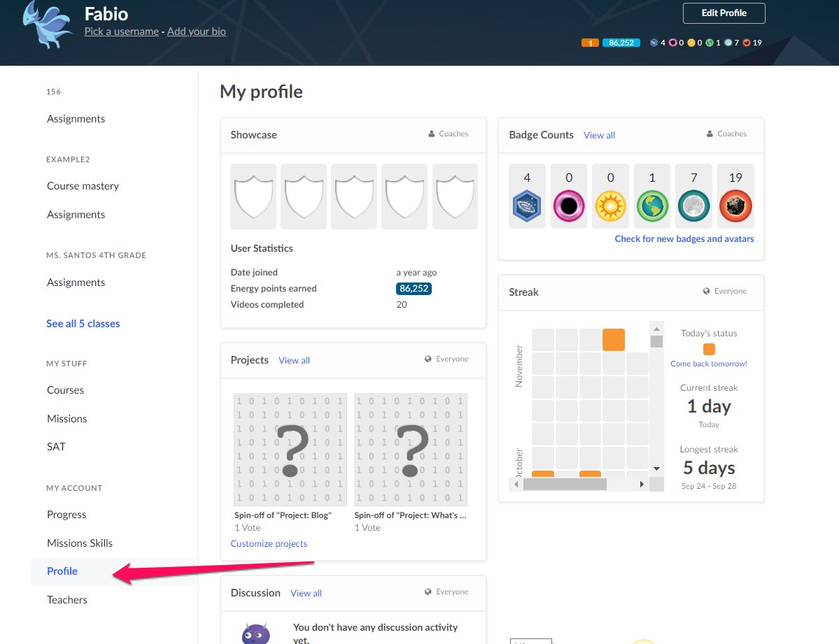This screenshot has height=644, width=839.
Task: Click the purple discussion monster icon
Action: pyautogui.click(x=255, y=634)
